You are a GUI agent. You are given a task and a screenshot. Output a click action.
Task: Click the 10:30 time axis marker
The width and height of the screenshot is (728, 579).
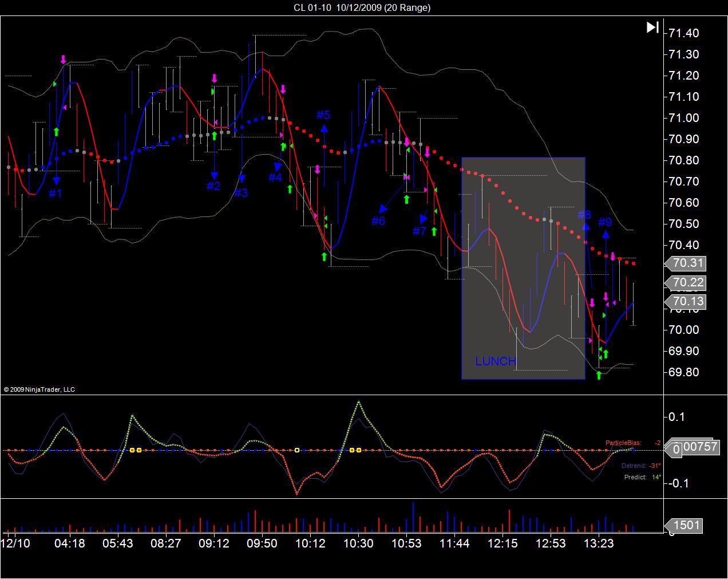[x=358, y=542]
